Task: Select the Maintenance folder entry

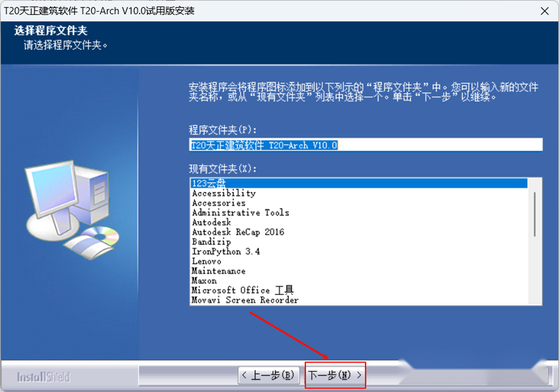Action: (x=218, y=271)
